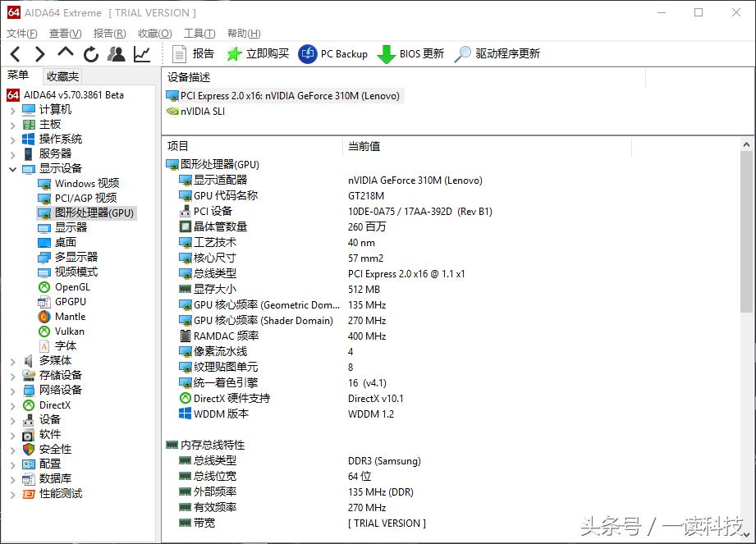Expand the 网络设备 tree node
The image size is (756, 544).
pos(15,390)
